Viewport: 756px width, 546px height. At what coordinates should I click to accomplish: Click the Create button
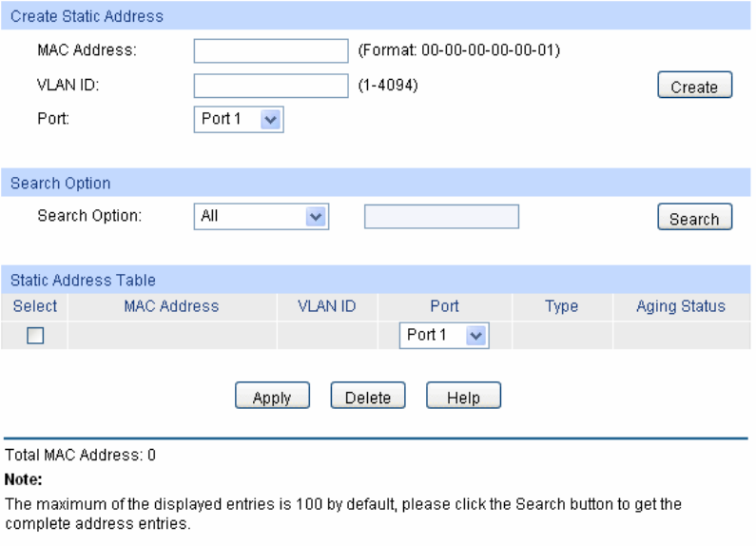coord(694,85)
